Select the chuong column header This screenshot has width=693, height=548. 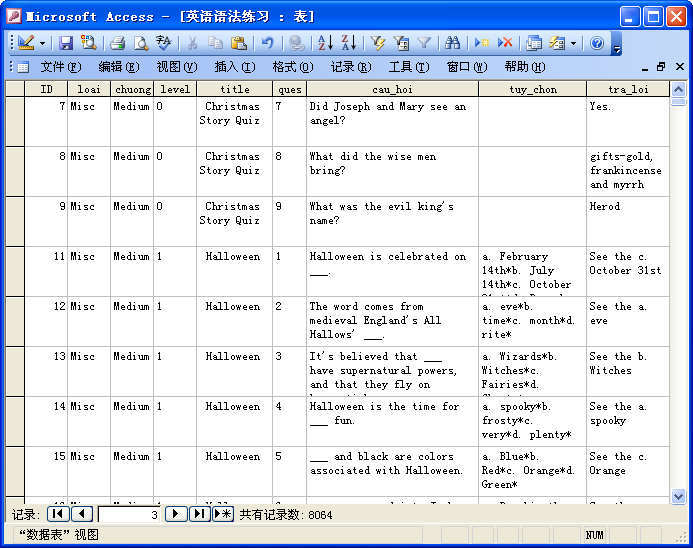pos(132,89)
